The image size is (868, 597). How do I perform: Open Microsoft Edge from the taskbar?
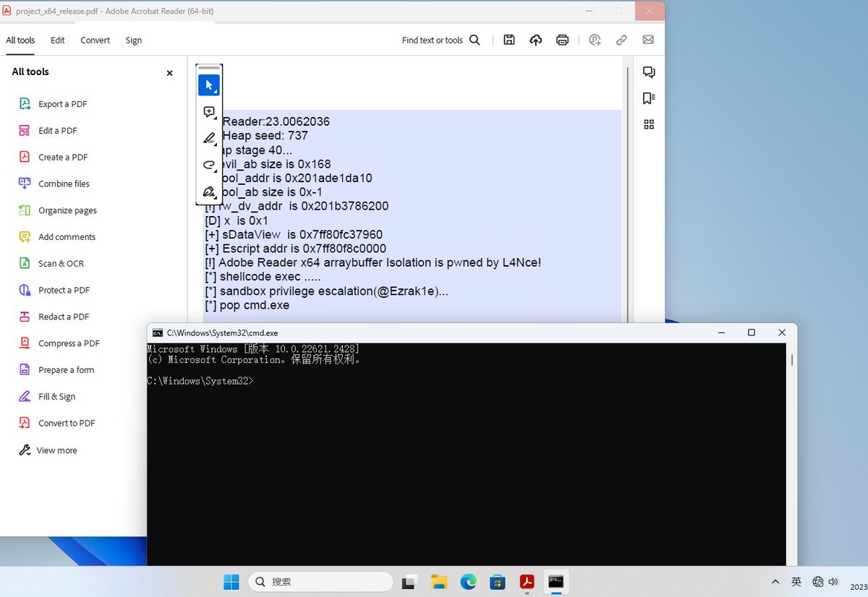[x=469, y=582]
